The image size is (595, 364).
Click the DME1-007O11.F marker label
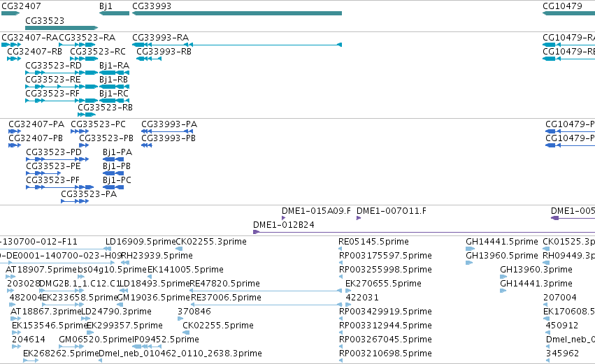tap(392, 211)
